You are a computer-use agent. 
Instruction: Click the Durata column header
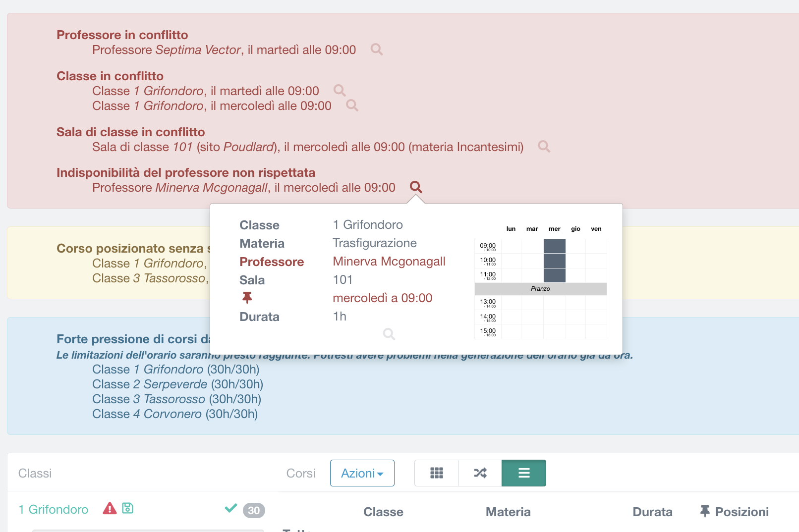click(x=652, y=512)
